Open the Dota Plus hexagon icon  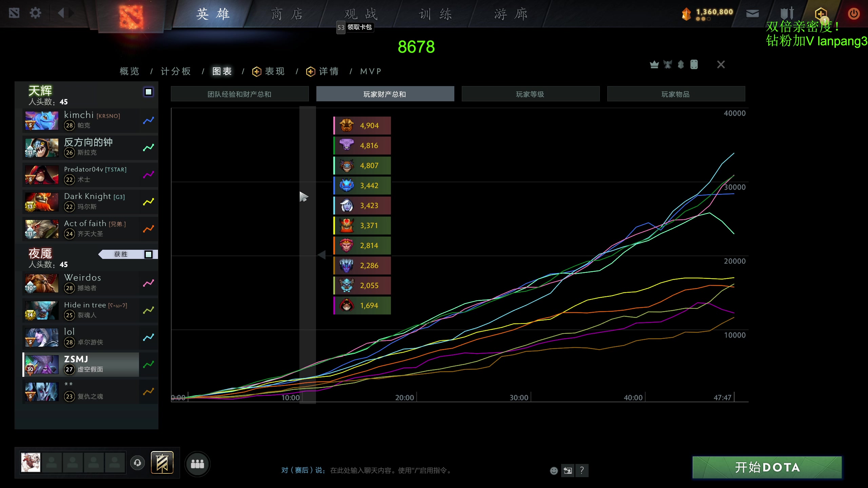click(x=821, y=14)
